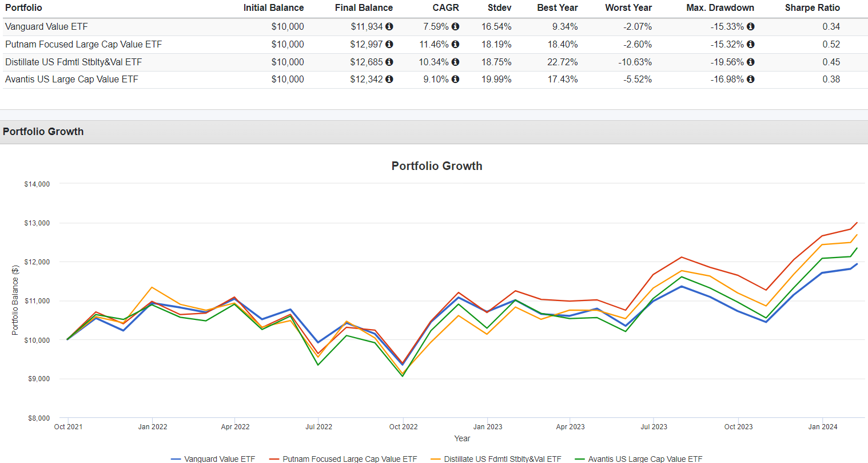Screen dimensions: 868x463
Task: Click info icon next to Putnam 11.46% CAGR
Action: [455, 44]
